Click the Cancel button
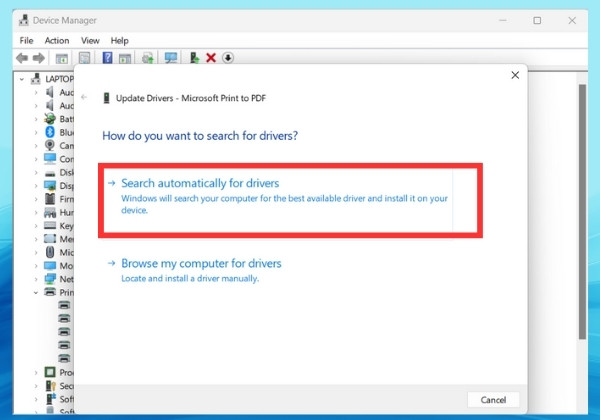 493,400
